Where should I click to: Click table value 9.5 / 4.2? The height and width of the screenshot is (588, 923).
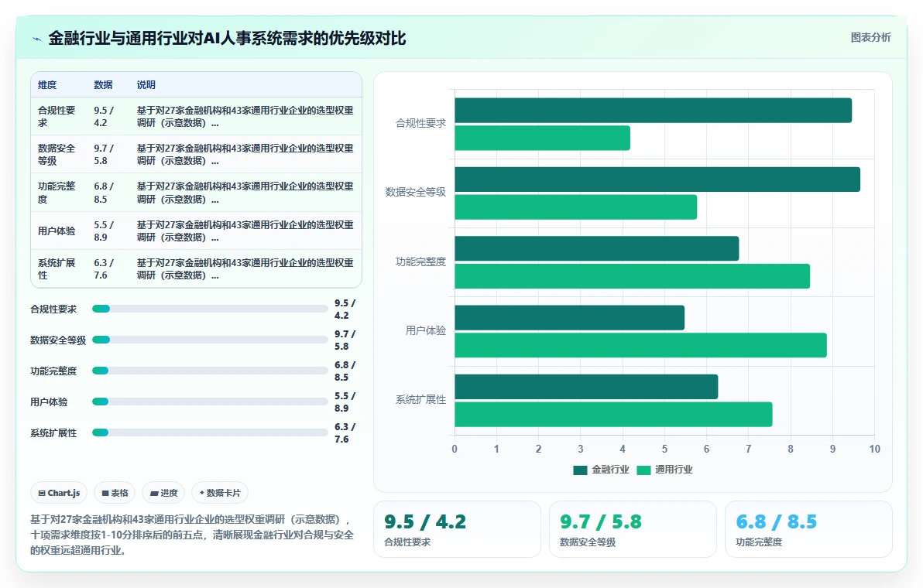coord(104,116)
